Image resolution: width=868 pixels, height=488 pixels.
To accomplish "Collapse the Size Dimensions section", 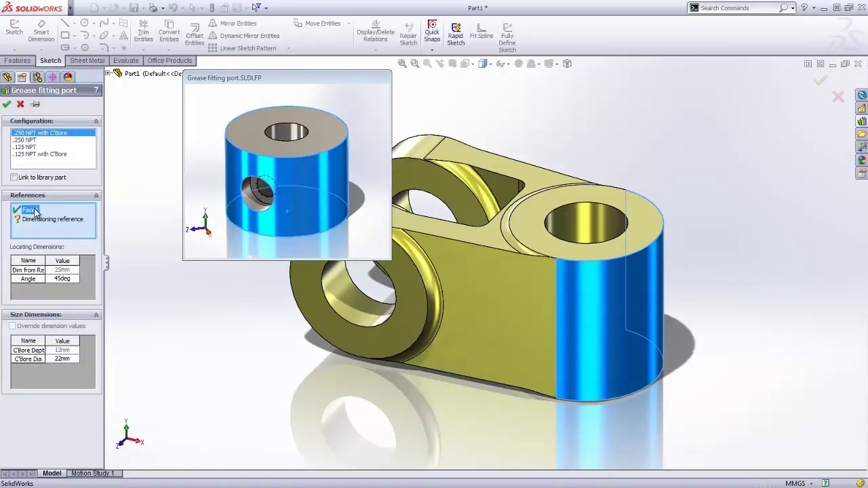I will pos(96,314).
